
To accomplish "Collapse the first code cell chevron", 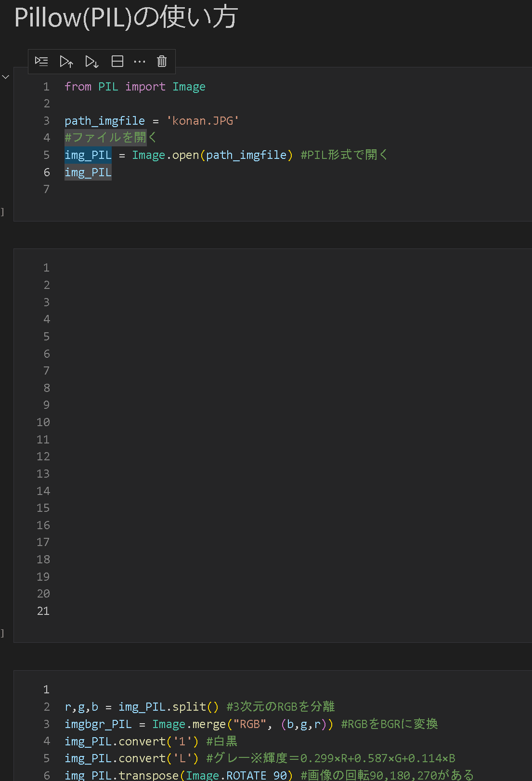I will click(6, 77).
